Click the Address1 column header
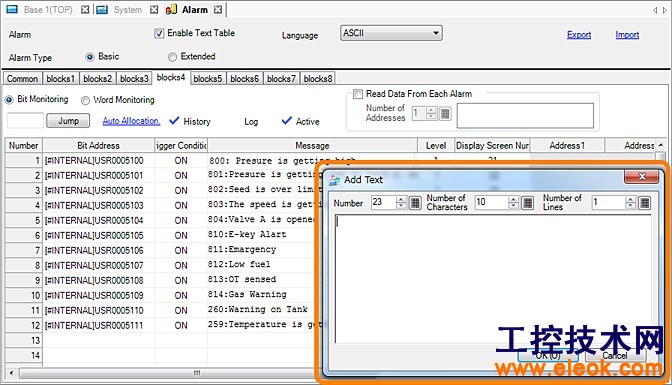Screen dimensions: 672x385 (x=567, y=146)
